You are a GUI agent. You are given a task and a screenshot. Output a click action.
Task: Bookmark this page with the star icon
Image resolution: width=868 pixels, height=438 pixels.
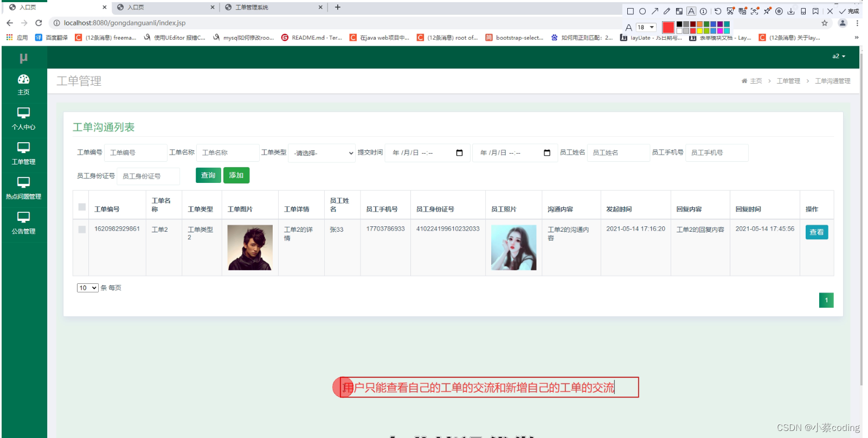tap(825, 23)
